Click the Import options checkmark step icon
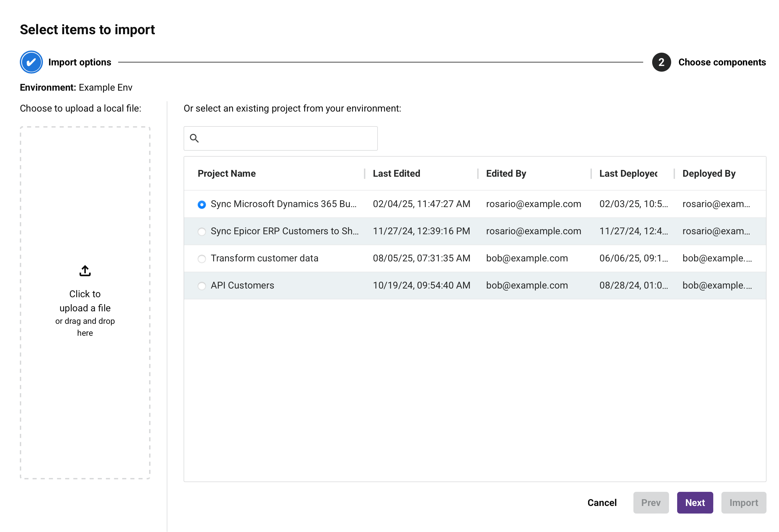The width and height of the screenshot is (779, 532). tap(31, 62)
